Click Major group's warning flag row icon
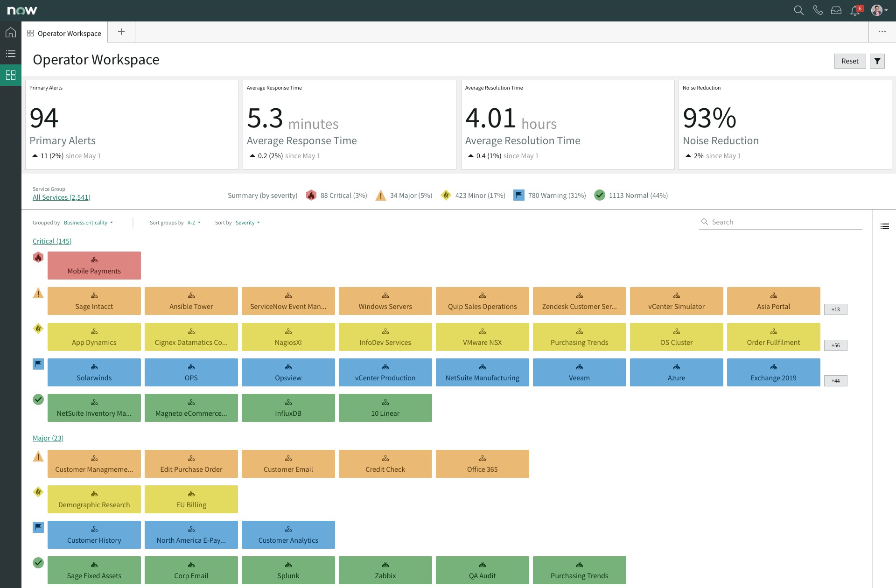This screenshot has height=588, width=896. click(x=38, y=527)
